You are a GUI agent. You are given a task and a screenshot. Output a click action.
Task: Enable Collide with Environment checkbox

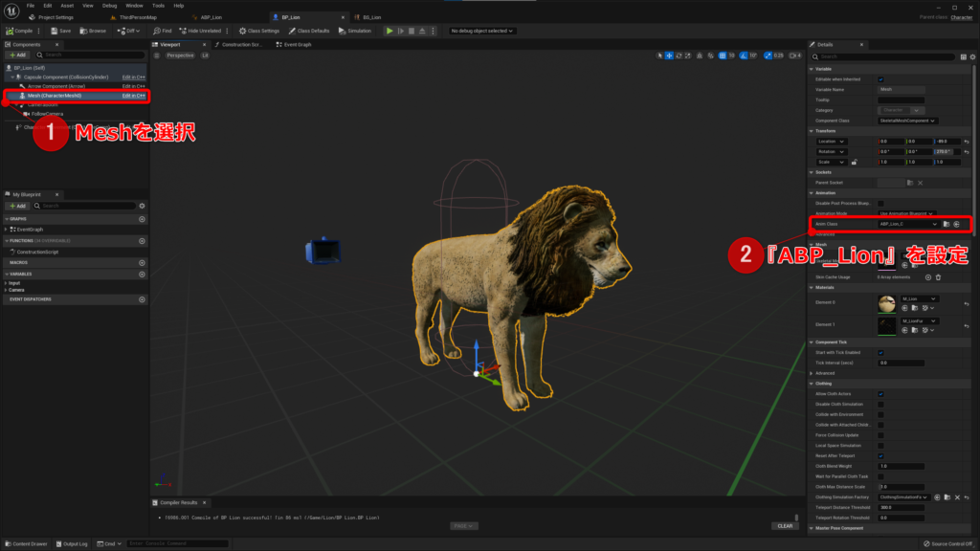point(880,415)
